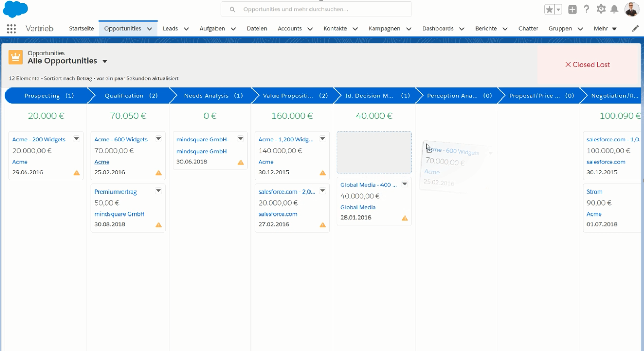Open the Favorites list dropdown arrow
This screenshot has height=351, width=644.
[558, 10]
